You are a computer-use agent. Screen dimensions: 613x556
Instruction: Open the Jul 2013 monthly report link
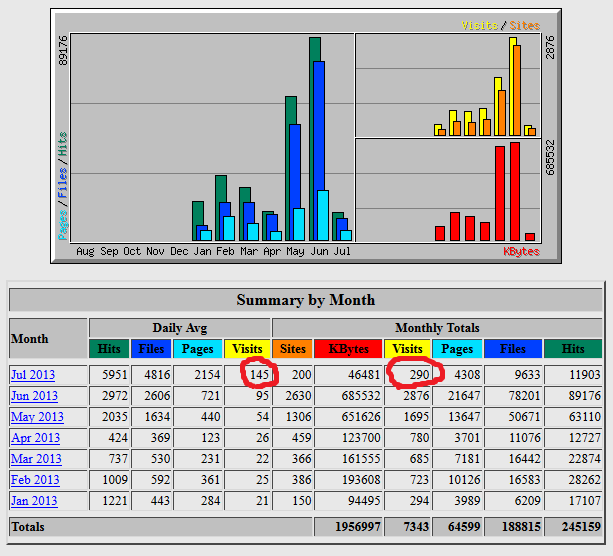[x=33, y=375]
